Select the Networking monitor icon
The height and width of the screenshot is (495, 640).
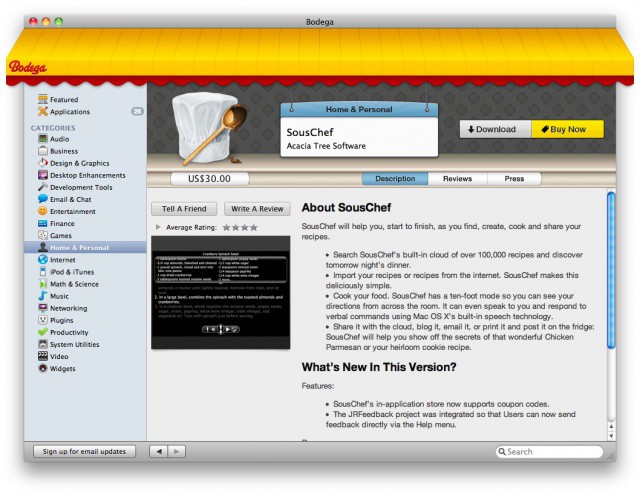43,308
